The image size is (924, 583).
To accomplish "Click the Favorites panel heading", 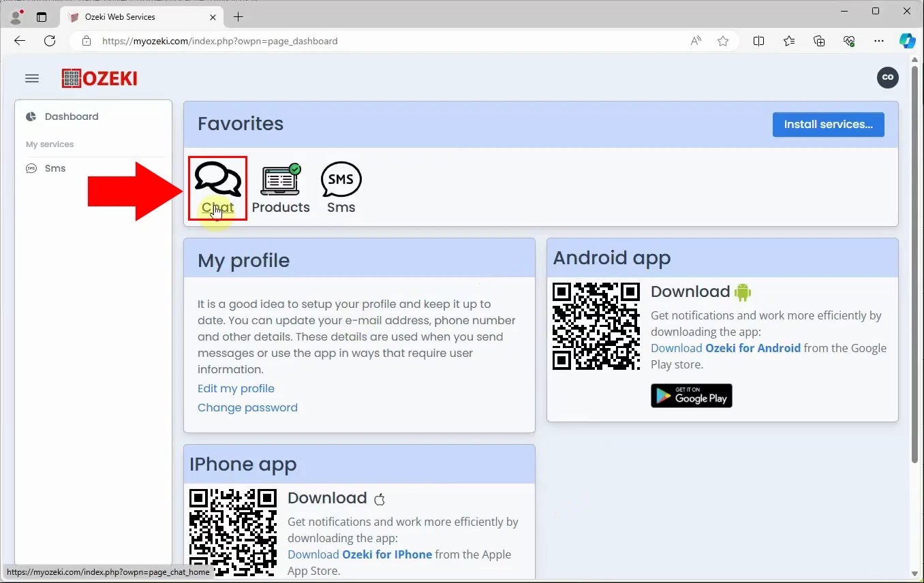I will tap(241, 124).
